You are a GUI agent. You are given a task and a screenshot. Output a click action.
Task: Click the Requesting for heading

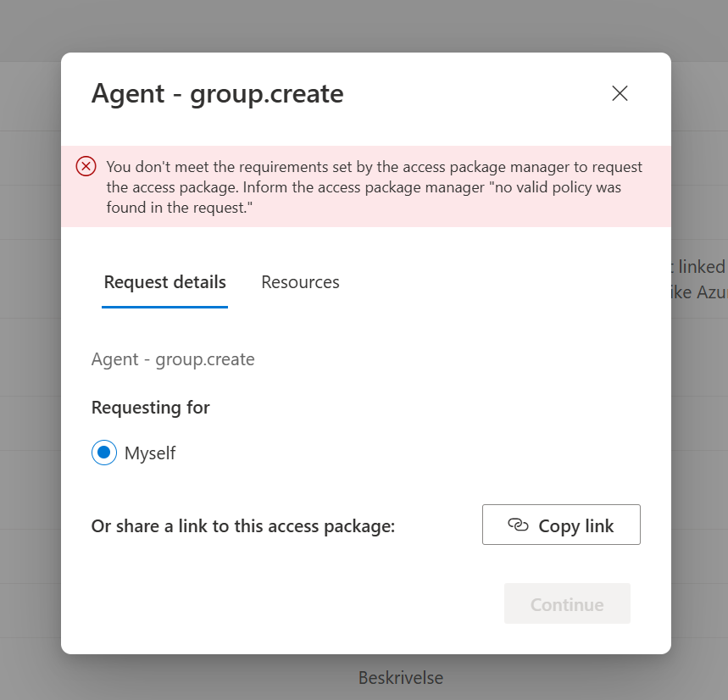tap(150, 408)
